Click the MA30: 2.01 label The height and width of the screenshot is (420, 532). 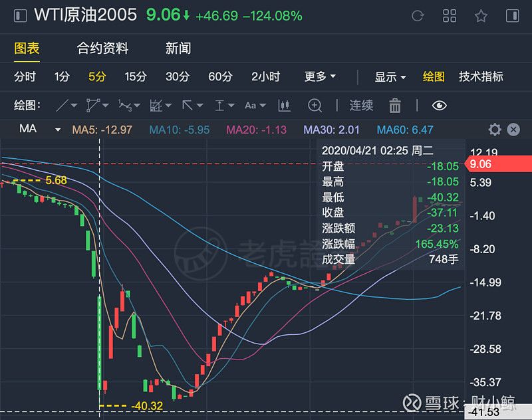(x=331, y=130)
